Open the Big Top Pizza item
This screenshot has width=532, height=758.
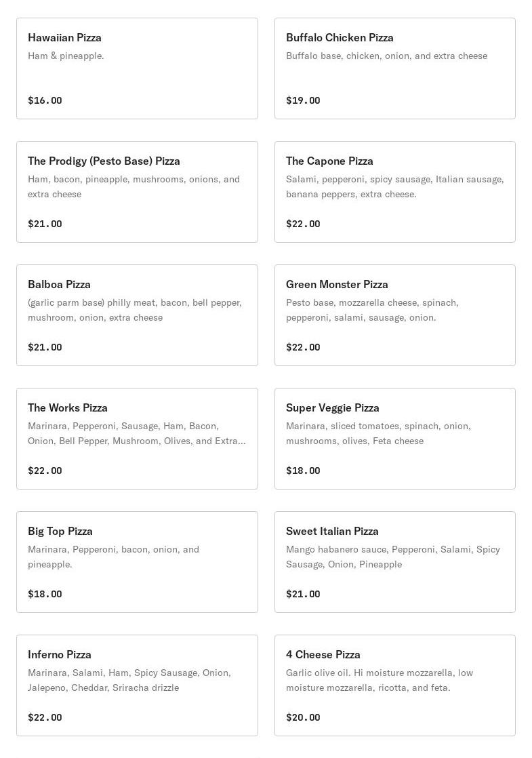coord(137,562)
